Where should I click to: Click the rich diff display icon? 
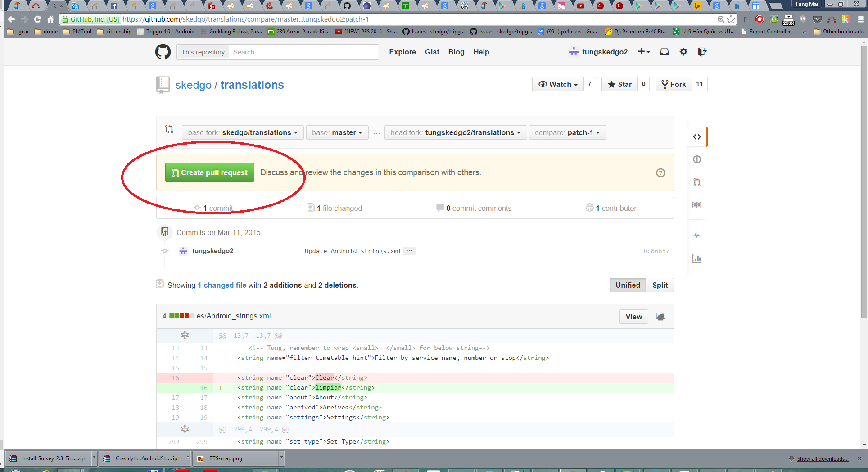tap(660, 317)
